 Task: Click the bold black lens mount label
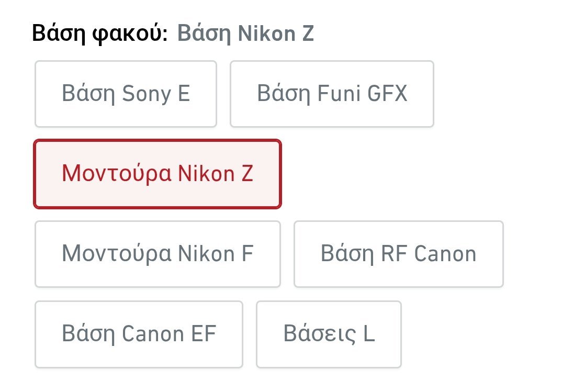[x=99, y=34]
